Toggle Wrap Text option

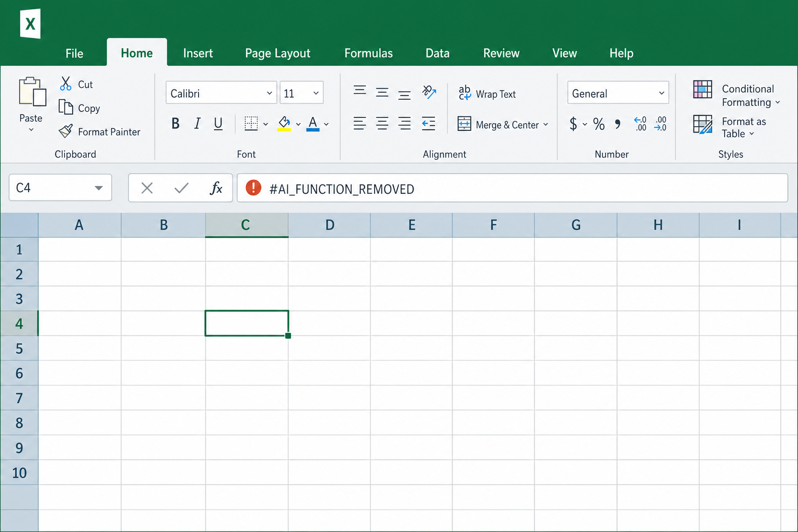487,94
